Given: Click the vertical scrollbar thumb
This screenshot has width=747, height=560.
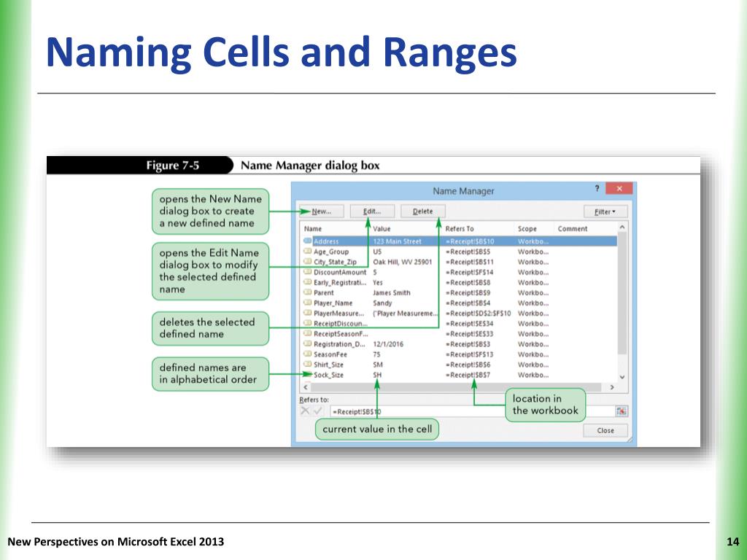Looking at the screenshot, I should point(622,293).
